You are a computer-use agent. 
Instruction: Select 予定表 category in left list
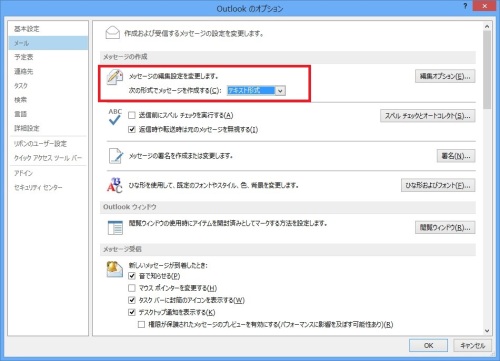48,57
